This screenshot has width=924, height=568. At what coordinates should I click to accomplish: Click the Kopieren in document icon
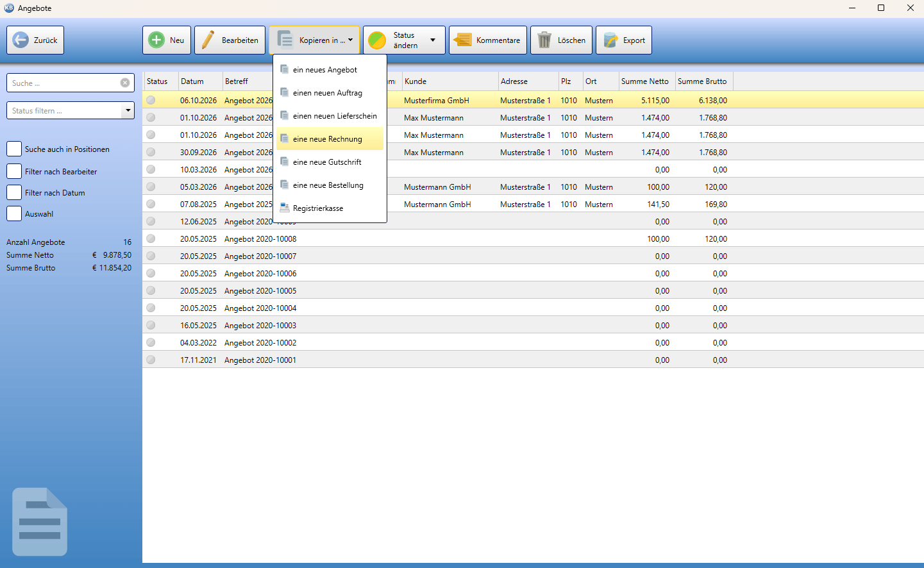pos(285,40)
